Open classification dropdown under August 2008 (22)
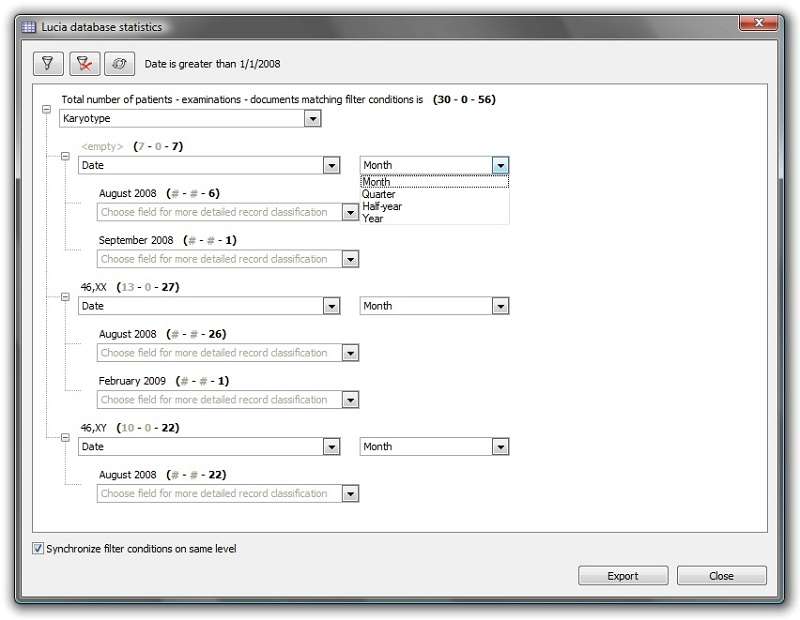 point(350,494)
